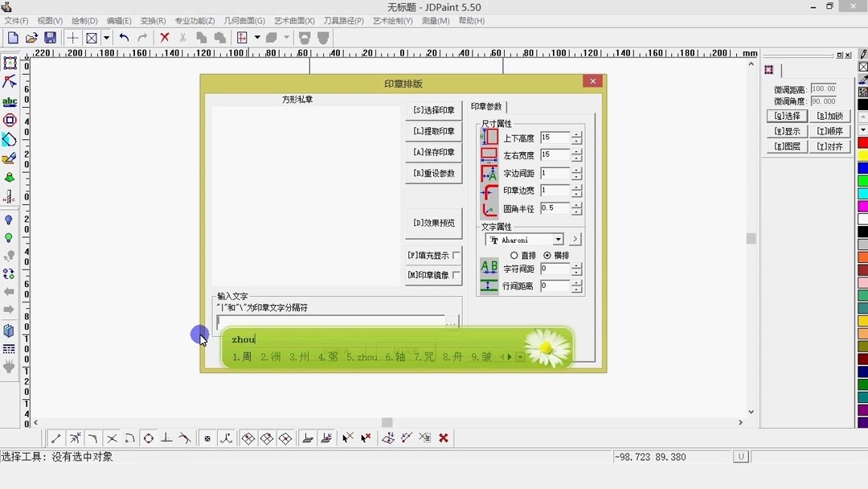Viewport: 868px width, 489px height.
Task: Click the [A]保存印章 save seal button
Action: [x=433, y=152]
